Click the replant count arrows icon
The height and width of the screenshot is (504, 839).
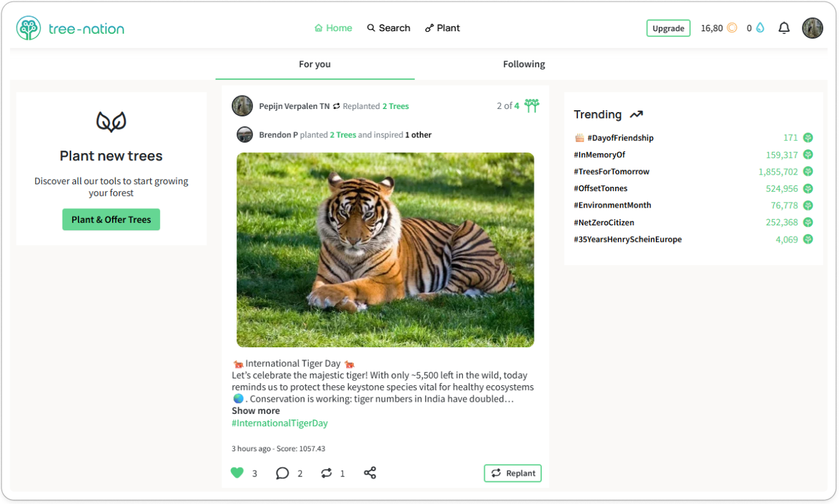[327, 473]
